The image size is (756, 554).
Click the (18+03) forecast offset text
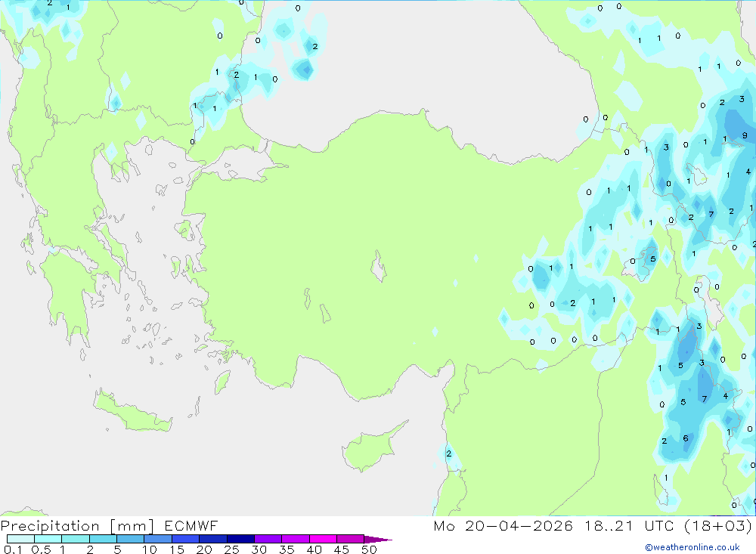pos(718,526)
